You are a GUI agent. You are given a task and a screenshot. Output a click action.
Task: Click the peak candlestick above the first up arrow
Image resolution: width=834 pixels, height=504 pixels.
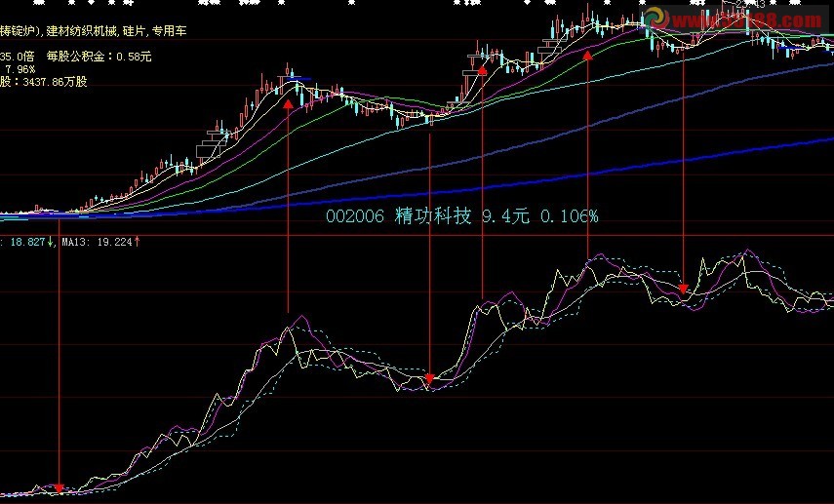pos(288,69)
